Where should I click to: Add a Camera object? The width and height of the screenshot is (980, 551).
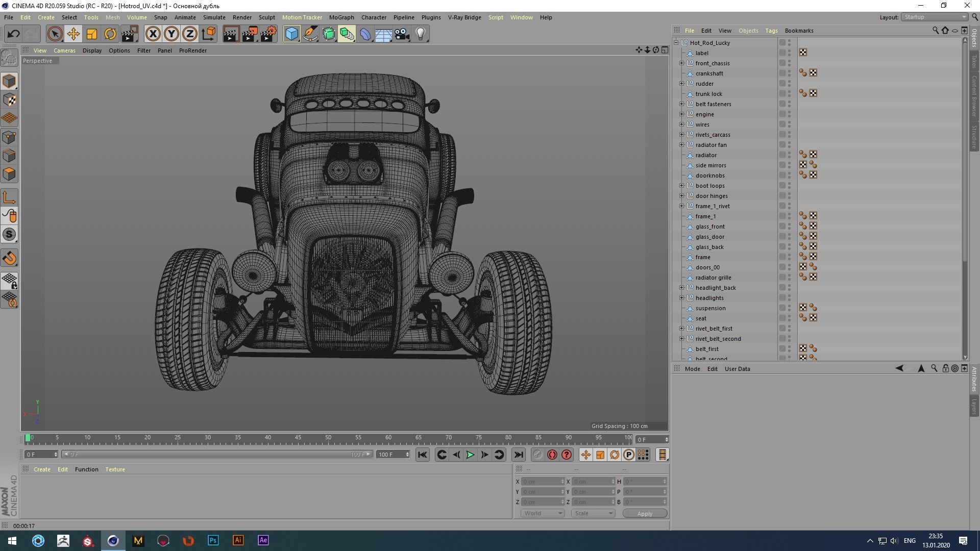click(x=402, y=34)
